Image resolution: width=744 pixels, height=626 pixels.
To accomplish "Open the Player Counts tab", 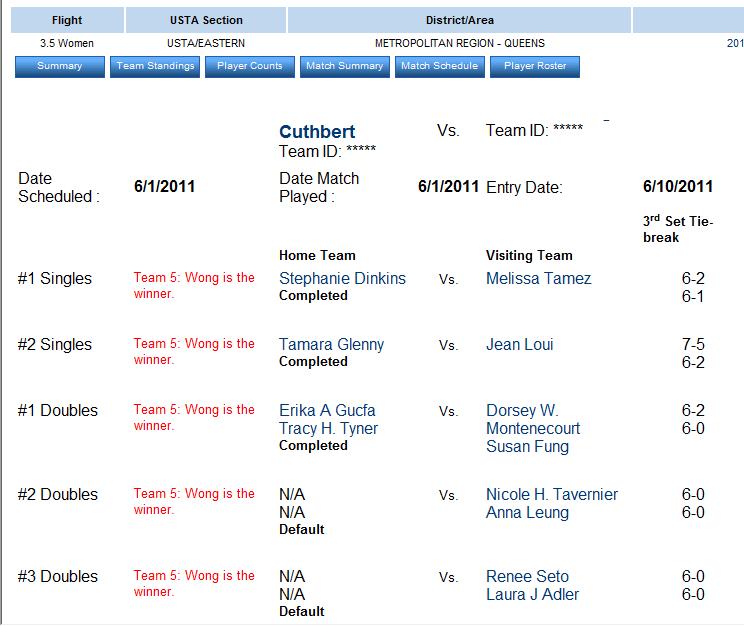I will point(250,67).
